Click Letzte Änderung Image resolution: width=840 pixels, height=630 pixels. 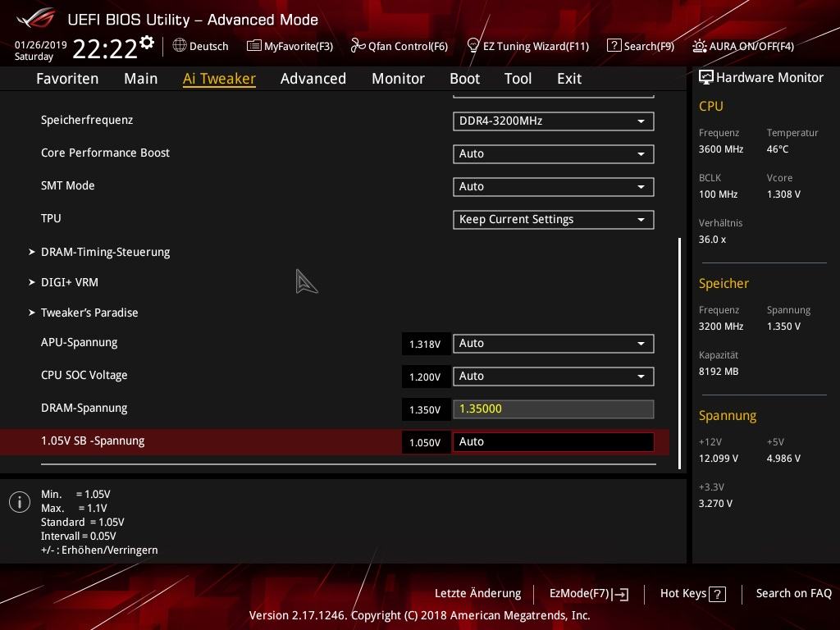point(478,594)
